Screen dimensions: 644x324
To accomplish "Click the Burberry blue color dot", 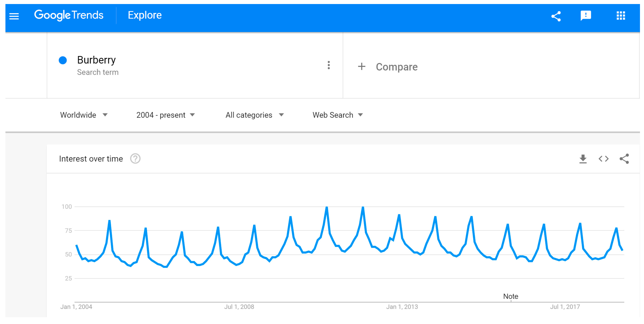I will point(63,60).
